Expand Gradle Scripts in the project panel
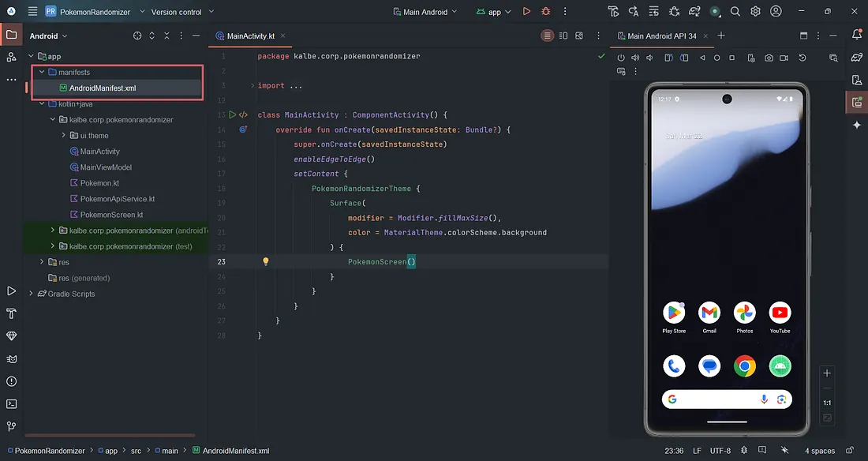The height and width of the screenshot is (461, 868). point(30,294)
